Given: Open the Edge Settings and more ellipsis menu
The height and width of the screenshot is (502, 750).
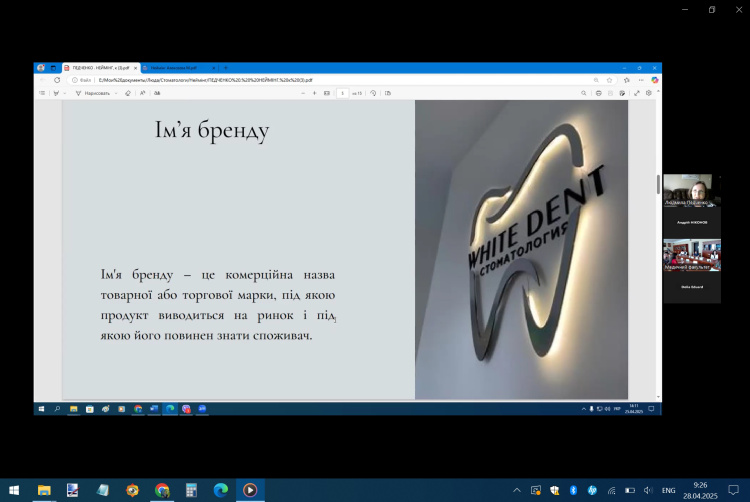Looking at the screenshot, I should pyautogui.click(x=641, y=80).
